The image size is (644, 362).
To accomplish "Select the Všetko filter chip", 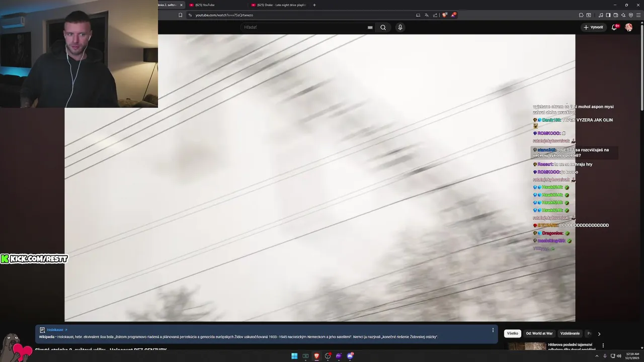I will [513, 333].
